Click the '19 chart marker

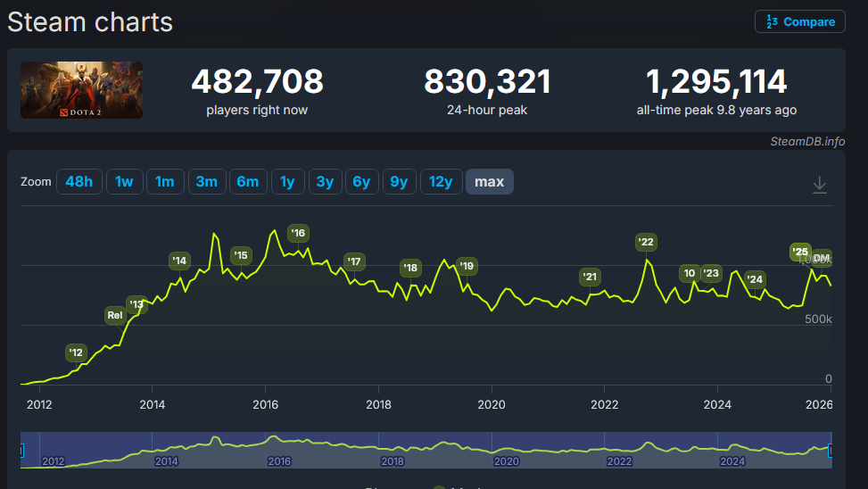pyautogui.click(x=467, y=267)
